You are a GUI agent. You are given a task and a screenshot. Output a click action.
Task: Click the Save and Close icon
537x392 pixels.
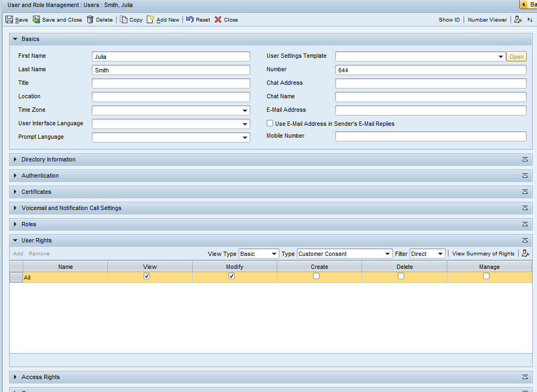click(x=36, y=19)
